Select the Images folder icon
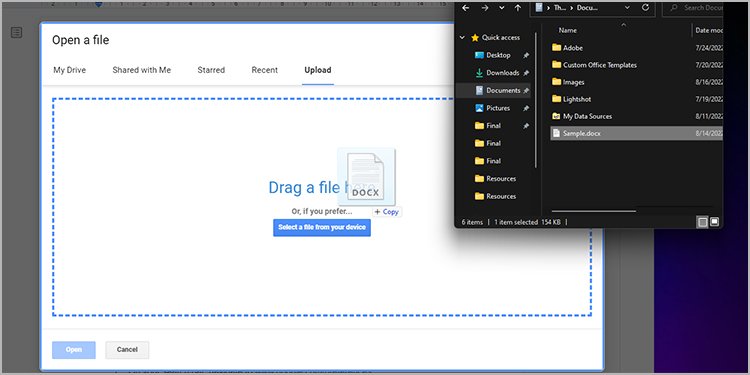 tap(556, 82)
